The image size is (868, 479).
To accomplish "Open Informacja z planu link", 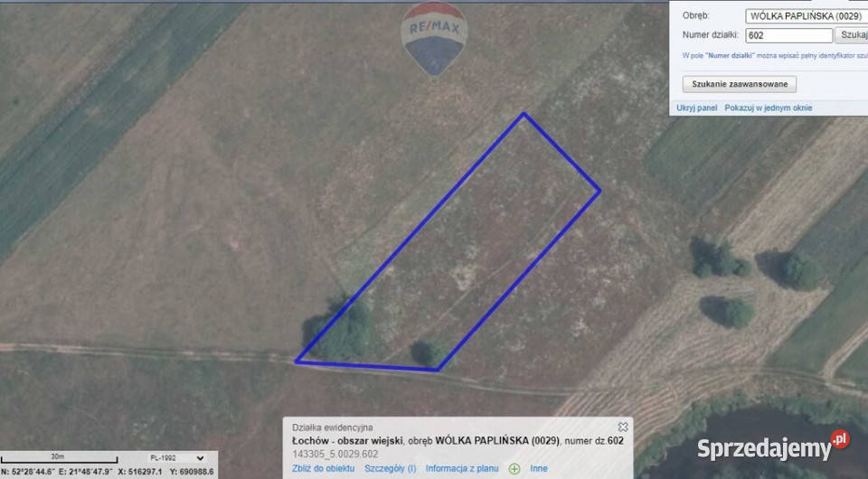I will pyautogui.click(x=462, y=468).
